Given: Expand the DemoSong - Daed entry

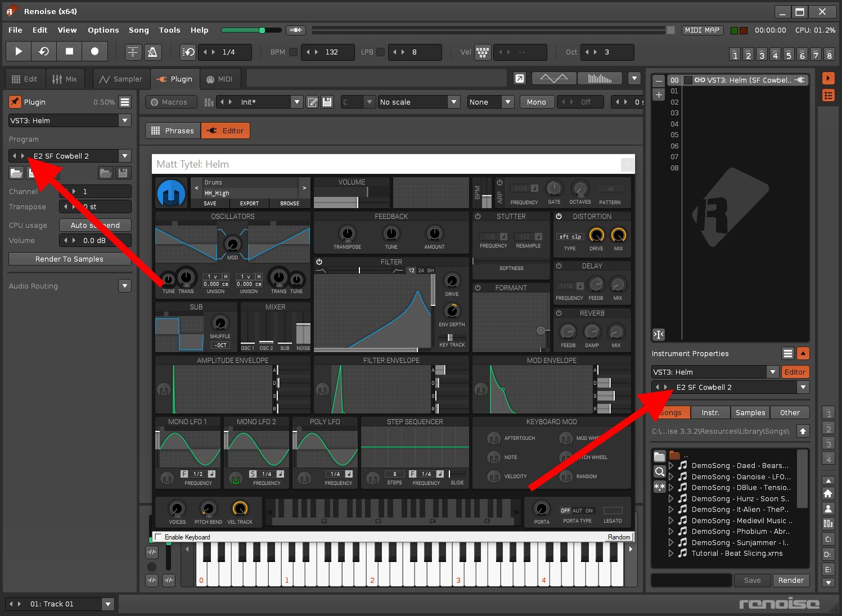Looking at the screenshot, I should coord(671,465).
